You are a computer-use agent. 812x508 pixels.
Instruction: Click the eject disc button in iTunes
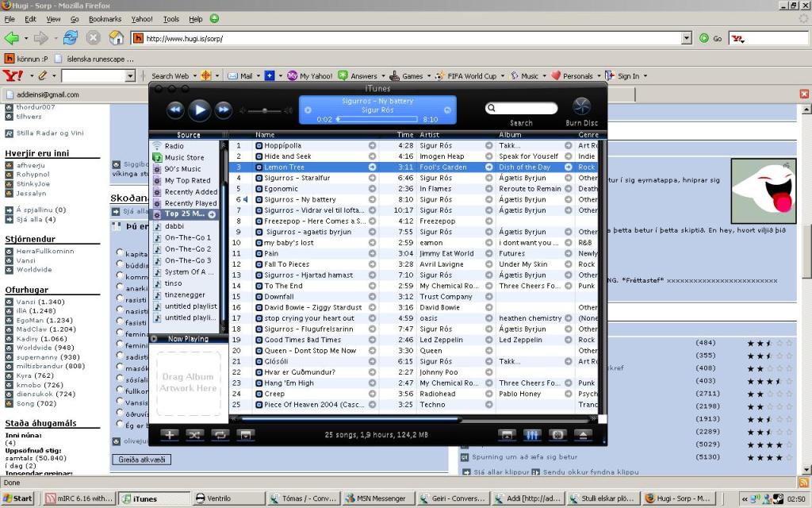(x=583, y=435)
